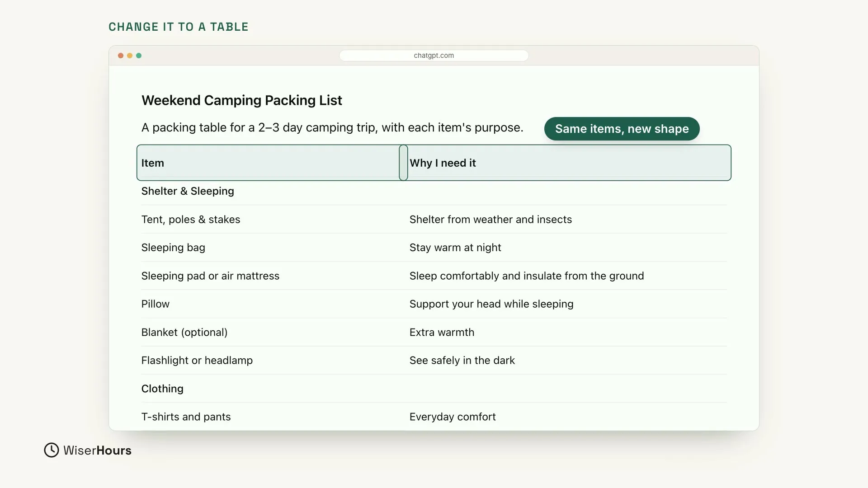The width and height of the screenshot is (868, 488).
Task: Click the green maximize window dot
Action: [139, 56]
